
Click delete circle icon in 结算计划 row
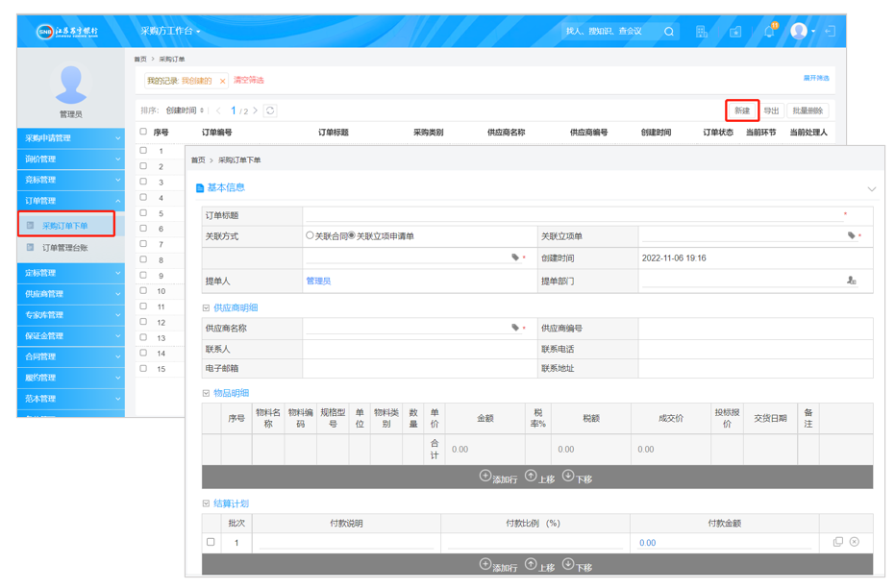click(x=854, y=542)
